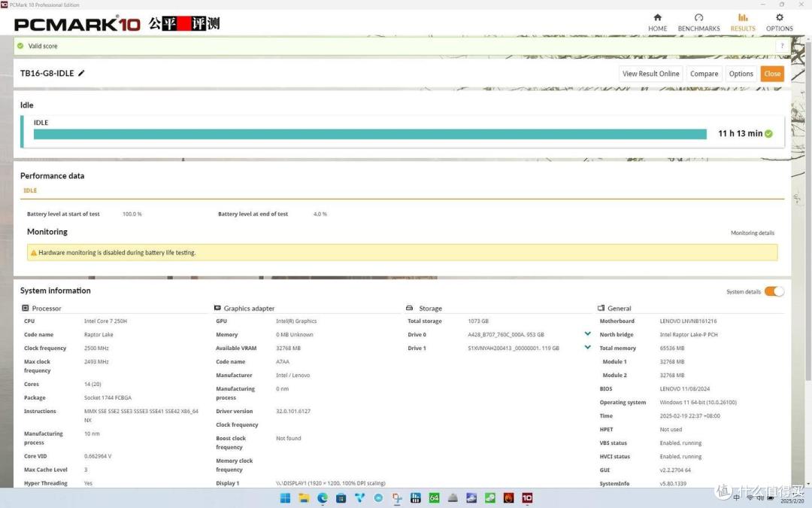812x508 pixels.
Task: Toggle the System details switch
Action: tap(774, 291)
